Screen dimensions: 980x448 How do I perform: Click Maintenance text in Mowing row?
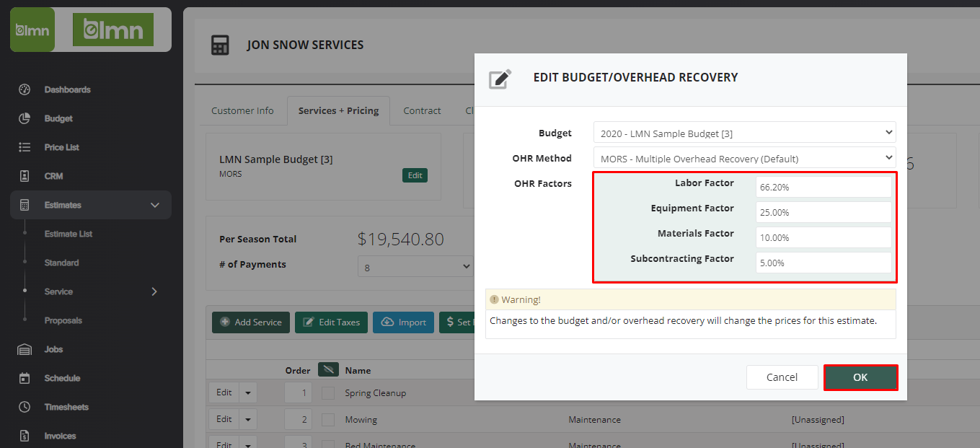click(x=594, y=419)
